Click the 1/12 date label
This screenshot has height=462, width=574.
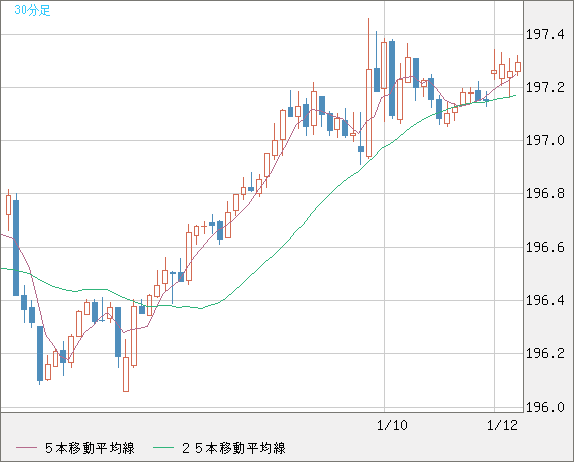502,425
